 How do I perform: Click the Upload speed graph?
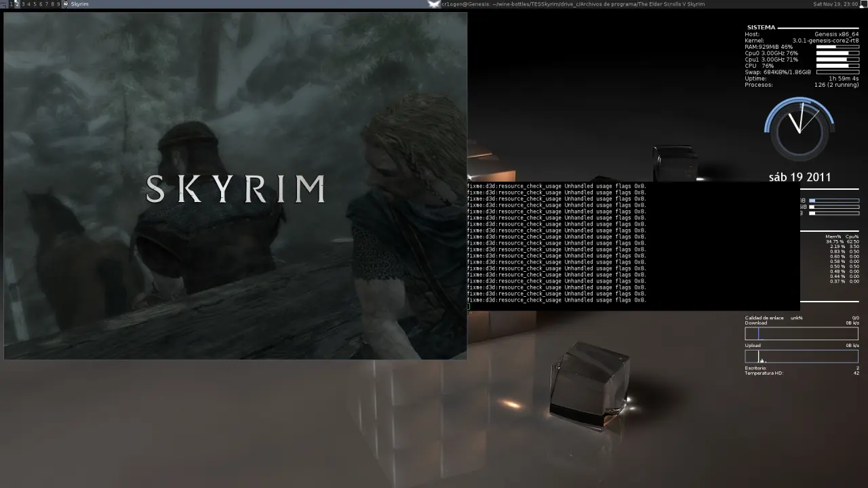tap(802, 357)
